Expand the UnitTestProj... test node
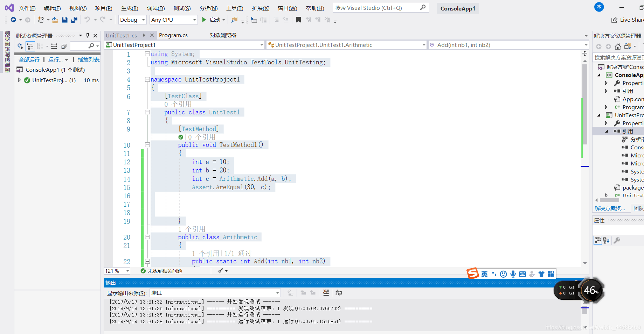644x334 pixels. click(19, 80)
